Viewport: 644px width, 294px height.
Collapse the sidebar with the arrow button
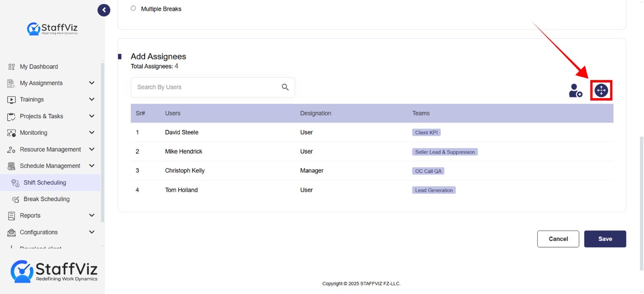pos(104,10)
